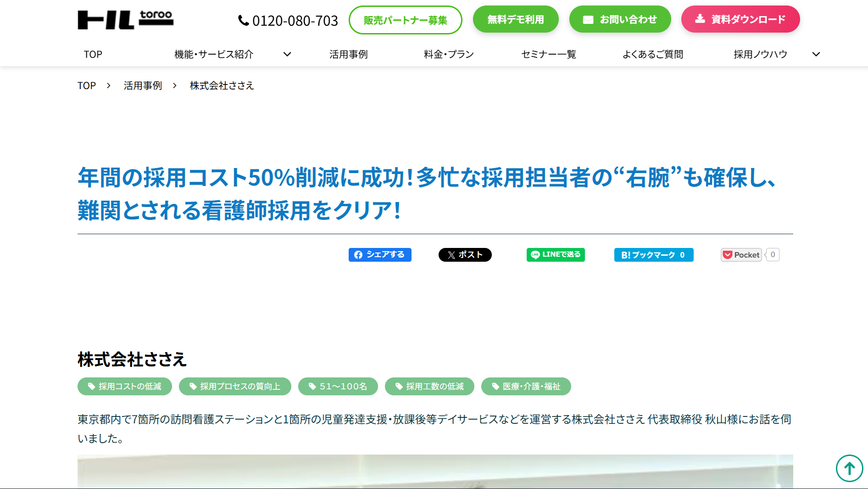Click the 無料デモ利用 button
Viewport: 868px width, 489px height.
tap(515, 19)
